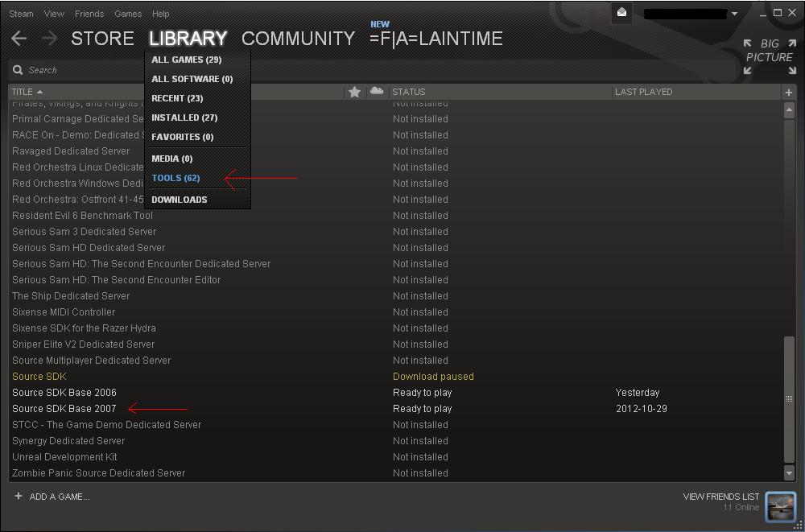The height and width of the screenshot is (532, 805).
Task: Click ADD A GAME... link
Action: [60, 497]
